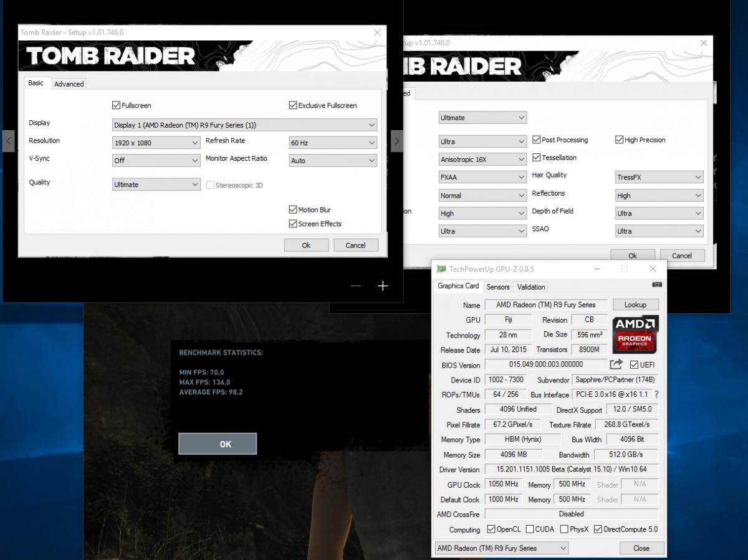
Task: Open the FXAA dropdown
Action: click(x=482, y=177)
